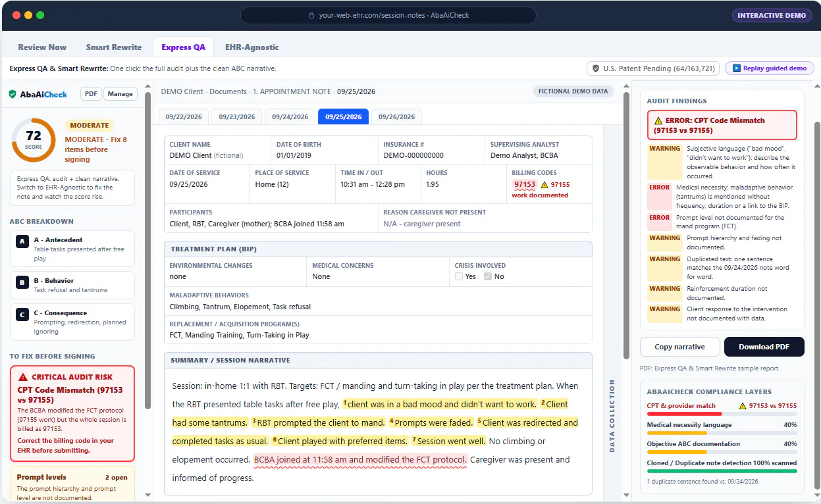This screenshot has width=821, height=504.
Task: Click the INTERACTIVE DEMO badge
Action: 772,15
